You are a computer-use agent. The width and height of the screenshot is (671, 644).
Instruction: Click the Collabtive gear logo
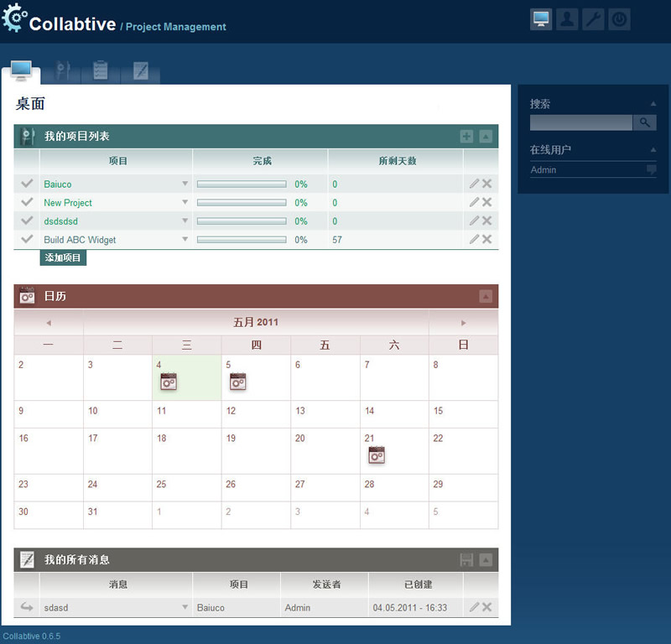pyautogui.click(x=14, y=18)
